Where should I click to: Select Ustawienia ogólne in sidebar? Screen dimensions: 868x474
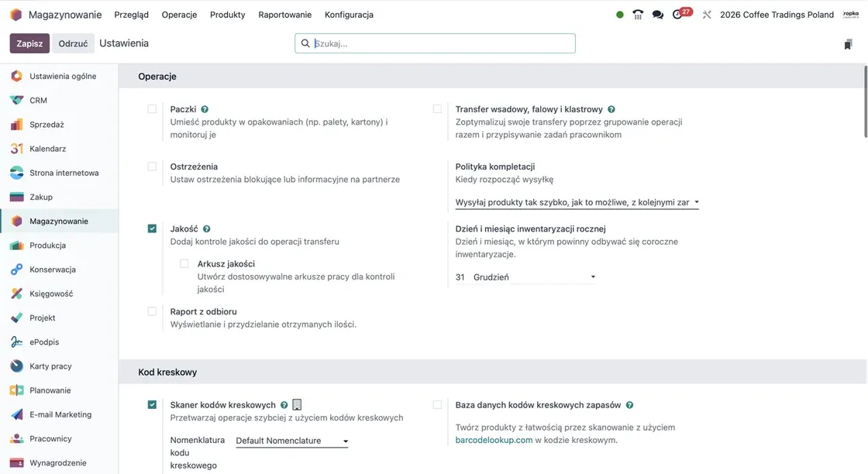pyautogui.click(x=59, y=77)
